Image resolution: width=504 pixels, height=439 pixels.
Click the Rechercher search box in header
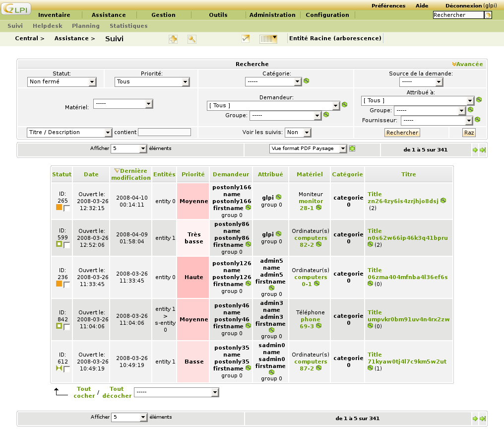458,15
